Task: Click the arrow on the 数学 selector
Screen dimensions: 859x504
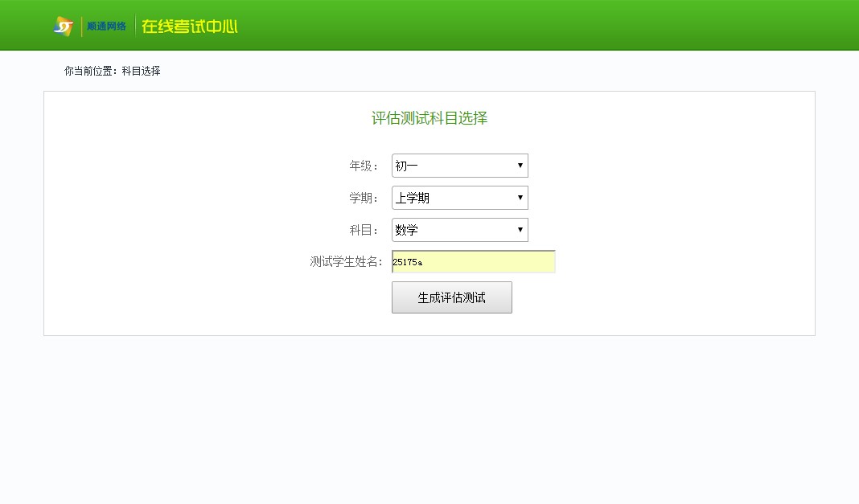Action: point(521,230)
